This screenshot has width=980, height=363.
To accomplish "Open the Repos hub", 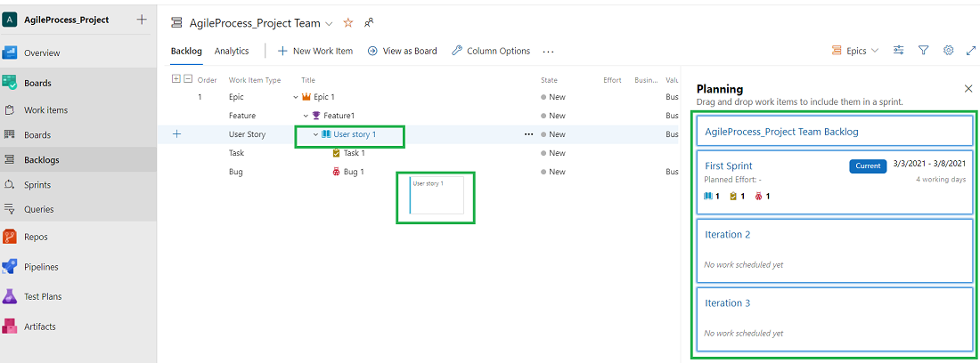I will point(36,237).
